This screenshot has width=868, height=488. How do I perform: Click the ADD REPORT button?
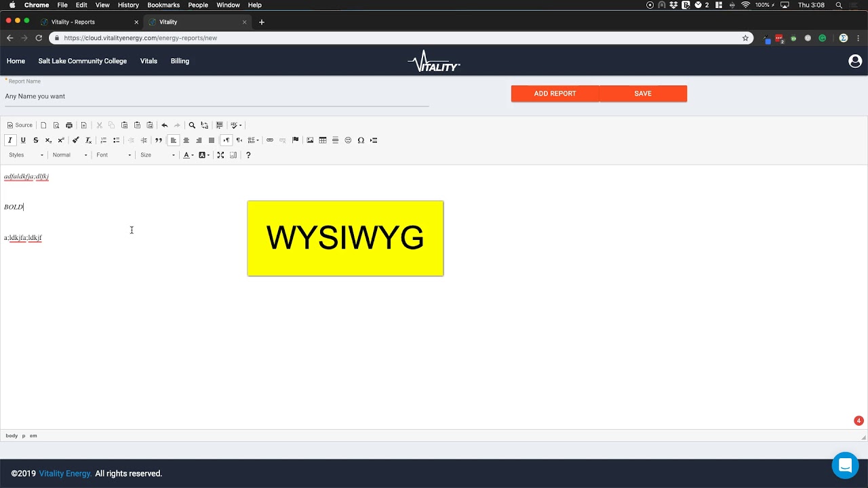point(555,94)
